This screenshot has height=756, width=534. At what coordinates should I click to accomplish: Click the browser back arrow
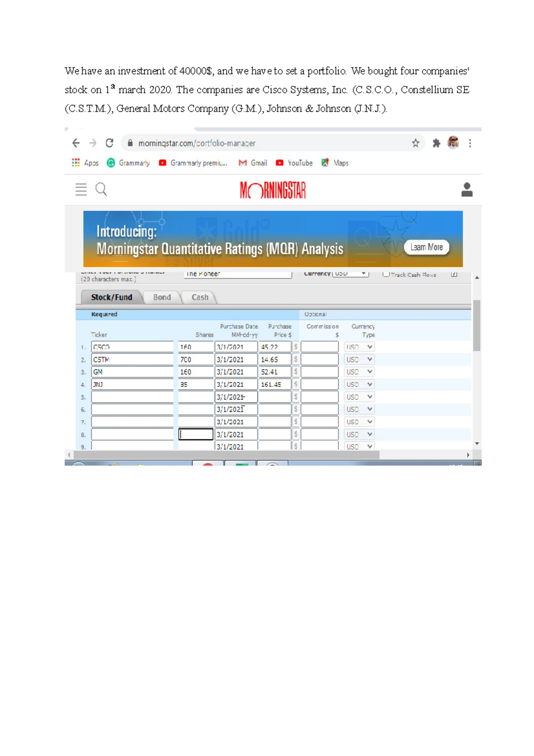tap(76, 143)
